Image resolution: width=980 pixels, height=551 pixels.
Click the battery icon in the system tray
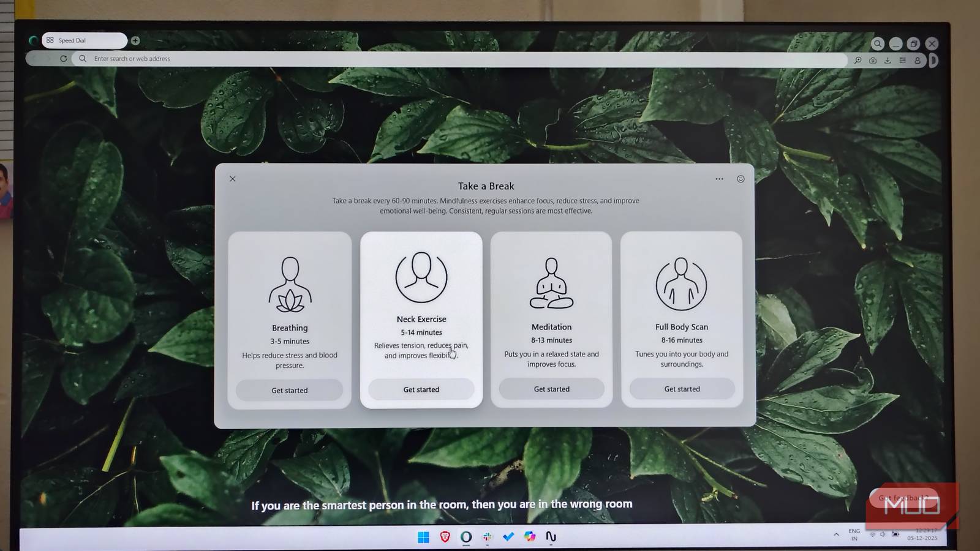[895, 534]
